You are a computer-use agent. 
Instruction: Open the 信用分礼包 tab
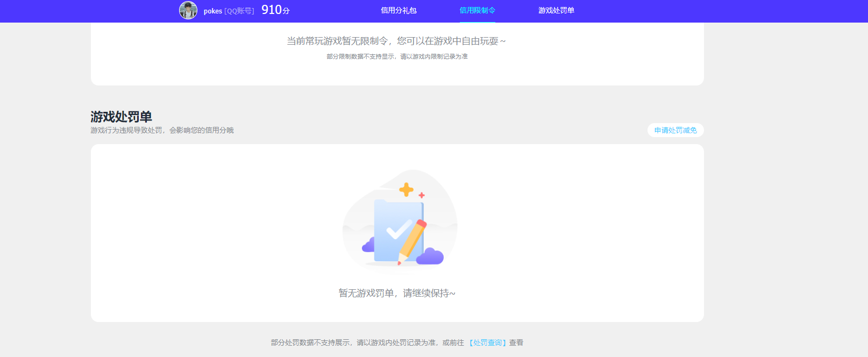point(399,10)
